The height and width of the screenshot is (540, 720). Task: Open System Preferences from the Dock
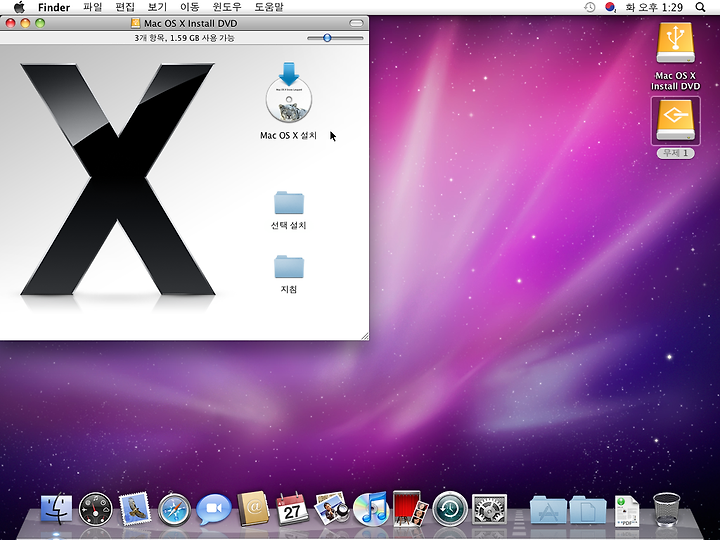tap(489, 509)
